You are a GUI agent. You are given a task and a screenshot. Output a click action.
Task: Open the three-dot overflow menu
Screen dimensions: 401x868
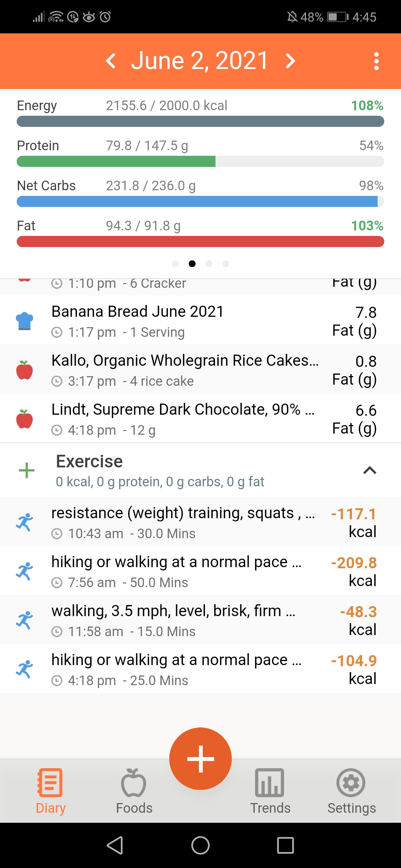coord(376,61)
